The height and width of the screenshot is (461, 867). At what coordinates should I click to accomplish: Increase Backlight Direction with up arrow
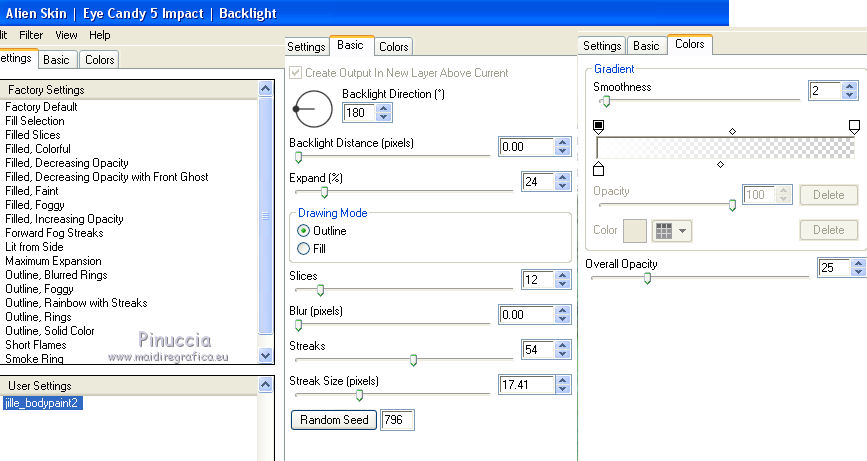point(384,108)
